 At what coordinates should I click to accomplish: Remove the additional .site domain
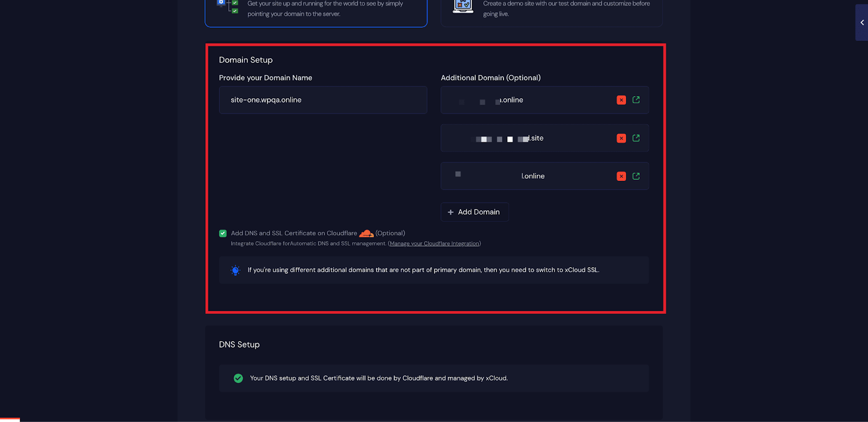(x=622, y=138)
